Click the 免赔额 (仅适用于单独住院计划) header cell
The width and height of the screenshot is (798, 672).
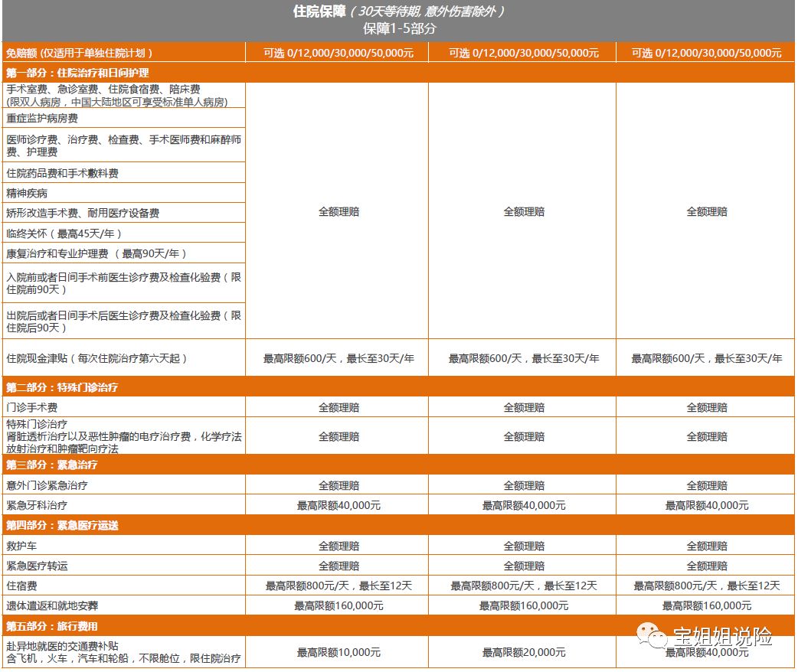[123, 53]
